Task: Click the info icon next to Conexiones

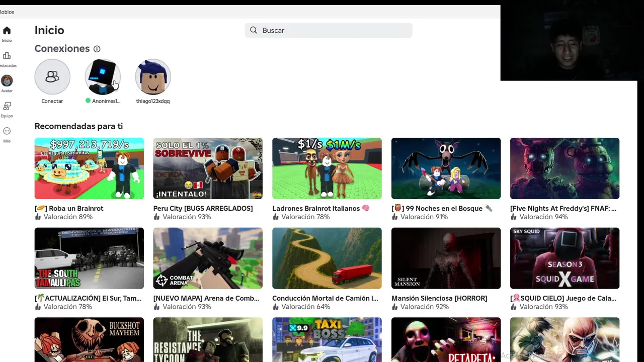Action: point(97,49)
